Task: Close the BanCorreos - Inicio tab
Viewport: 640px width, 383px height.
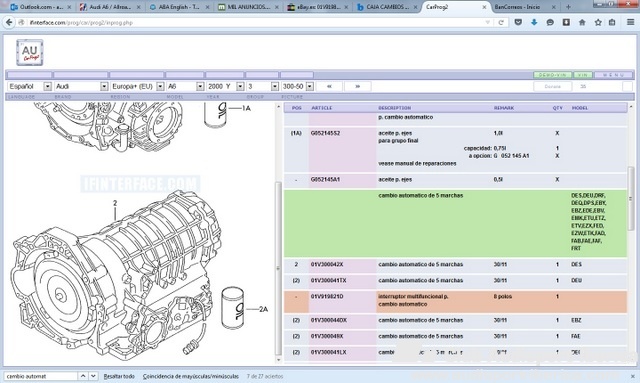Action: pos(553,7)
